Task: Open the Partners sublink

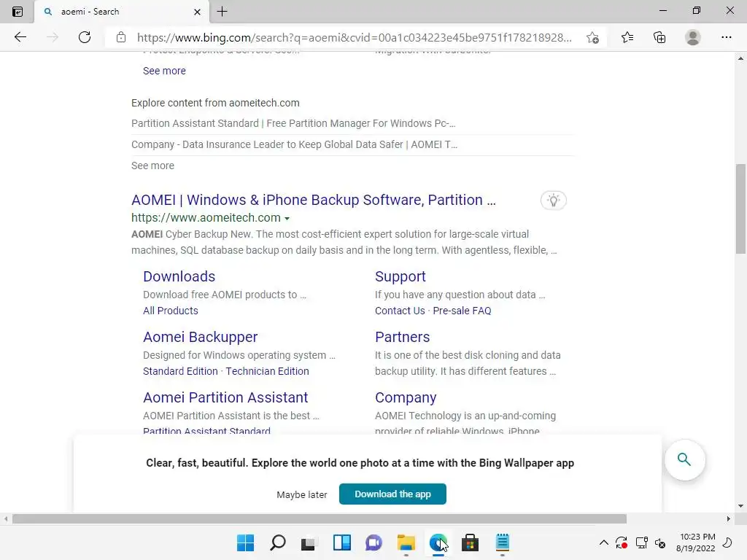Action: point(402,337)
